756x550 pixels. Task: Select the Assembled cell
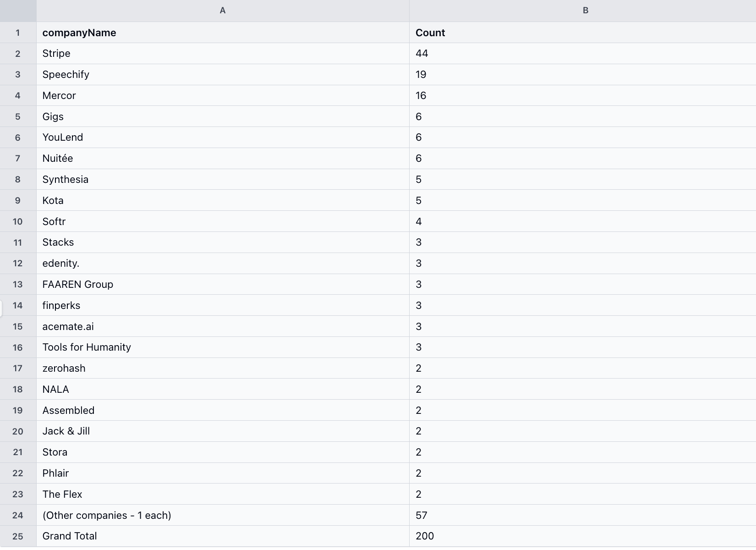(223, 410)
